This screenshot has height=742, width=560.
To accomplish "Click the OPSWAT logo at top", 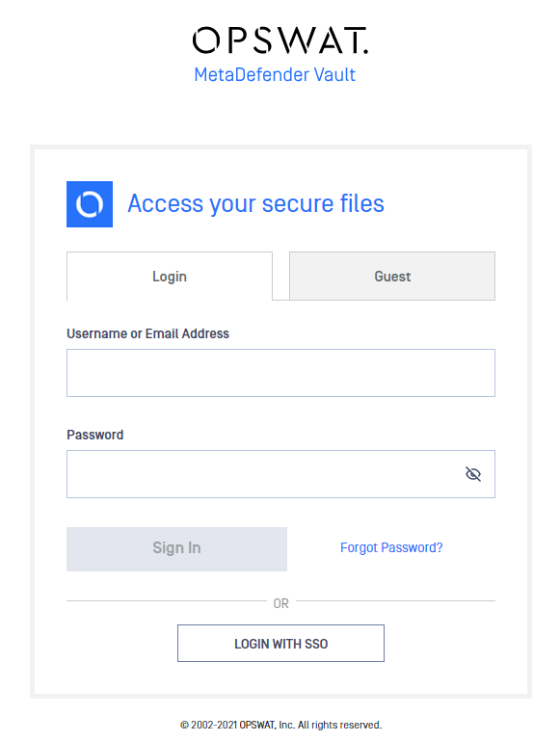I will tap(280, 40).
